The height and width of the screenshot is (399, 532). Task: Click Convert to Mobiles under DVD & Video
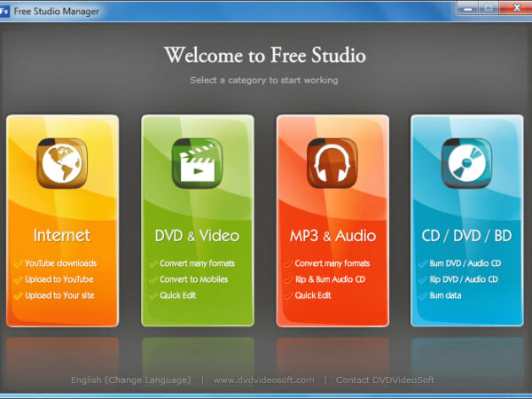click(193, 279)
